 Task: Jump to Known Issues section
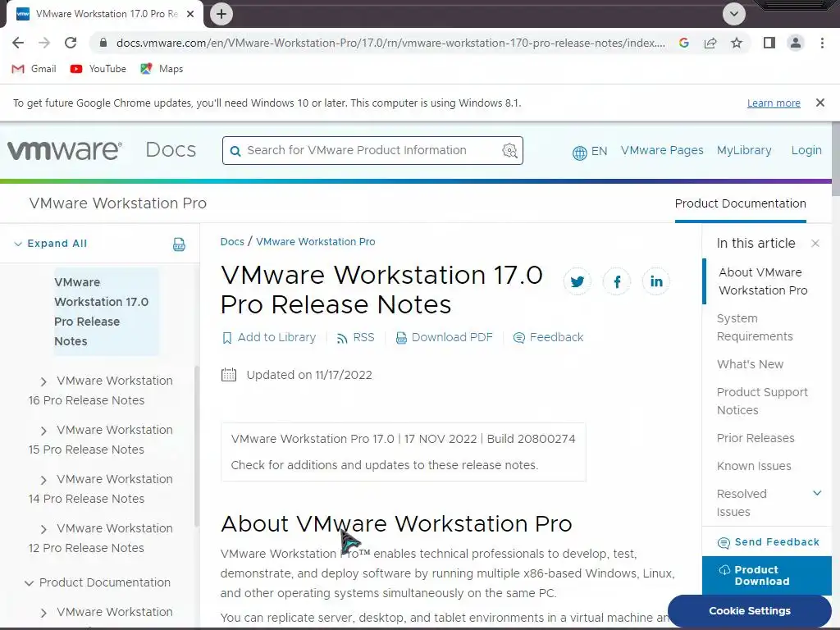[754, 466]
